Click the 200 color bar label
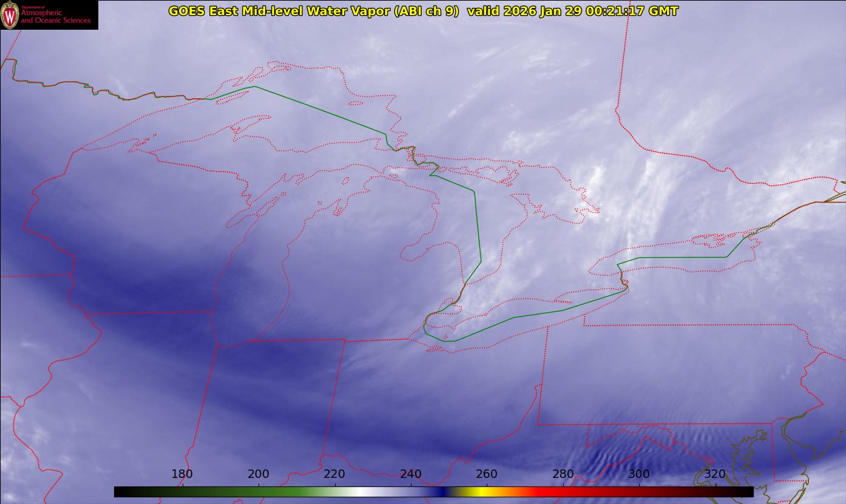This screenshot has width=846, height=504. pos(259,474)
